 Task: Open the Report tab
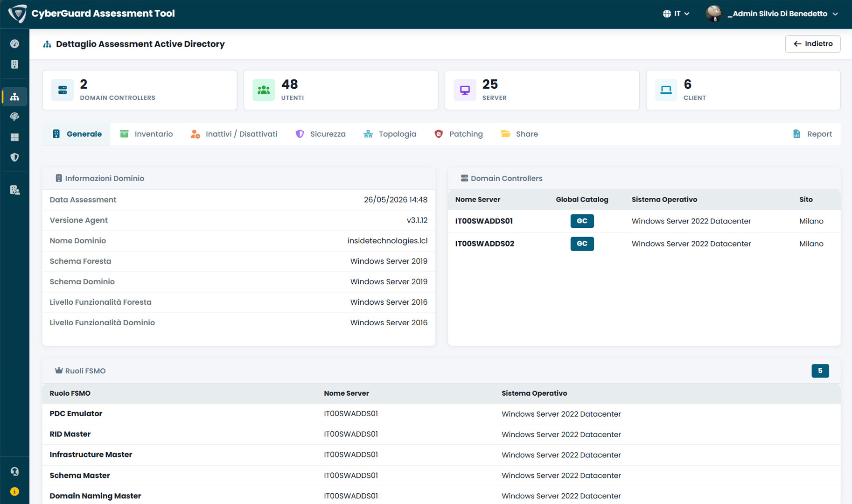[x=812, y=134]
